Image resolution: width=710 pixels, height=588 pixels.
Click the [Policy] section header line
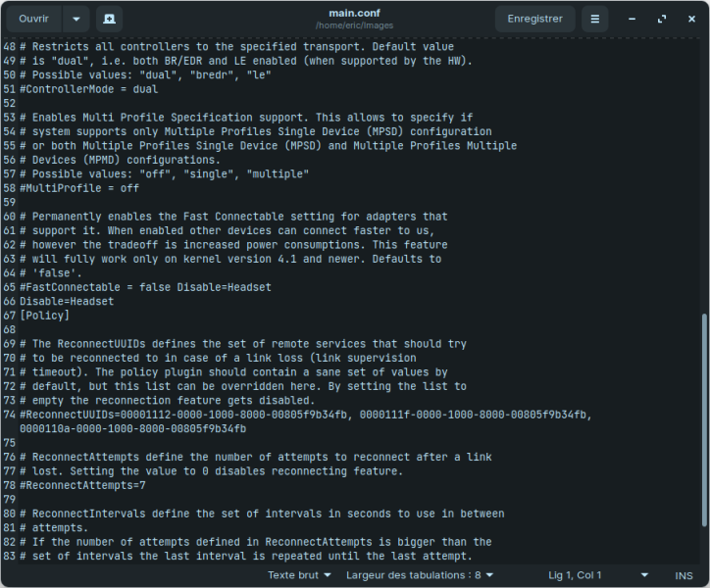pyautogui.click(x=44, y=316)
